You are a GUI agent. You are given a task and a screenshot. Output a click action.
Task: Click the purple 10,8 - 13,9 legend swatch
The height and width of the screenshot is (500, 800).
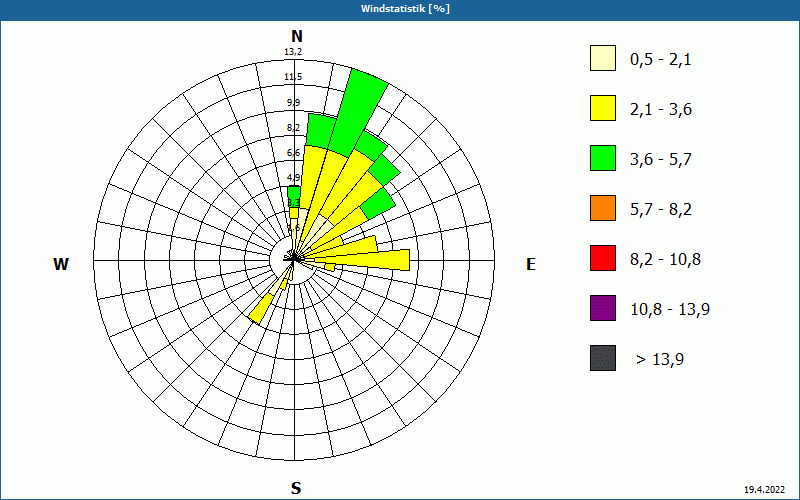tap(603, 308)
